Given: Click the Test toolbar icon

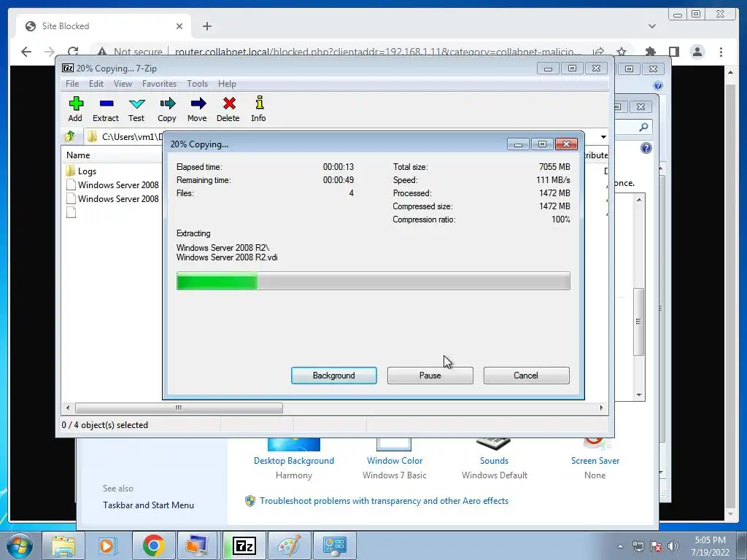Looking at the screenshot, I should pyautogui.click(x=136, y=109).
